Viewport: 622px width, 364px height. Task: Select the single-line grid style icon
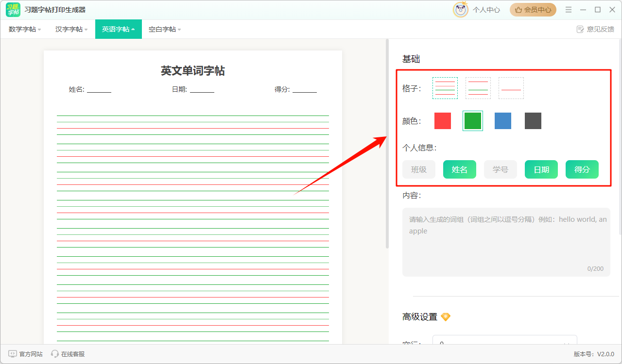[511, 88]
